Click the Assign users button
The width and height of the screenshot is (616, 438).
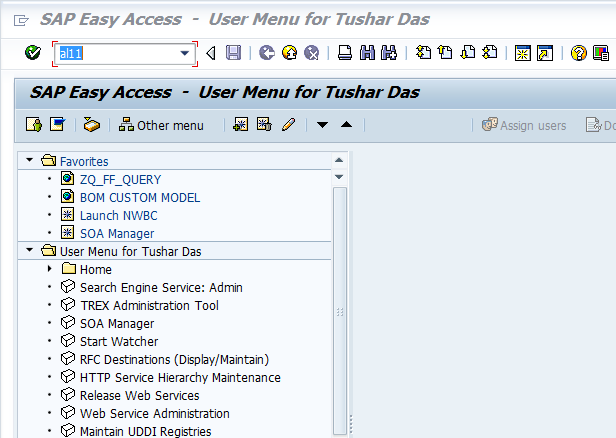tap(524, 125)
